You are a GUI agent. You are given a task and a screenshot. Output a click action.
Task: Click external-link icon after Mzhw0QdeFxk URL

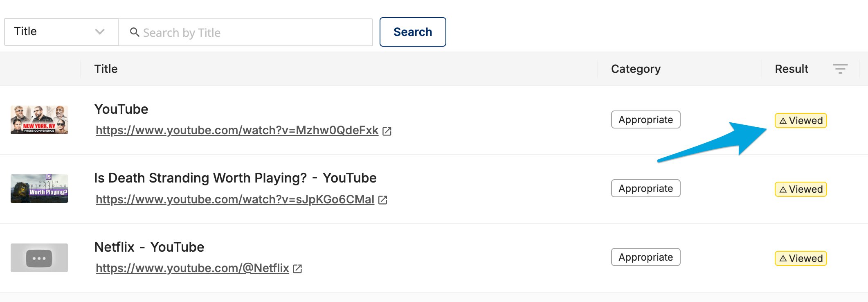tap(387, 131)
